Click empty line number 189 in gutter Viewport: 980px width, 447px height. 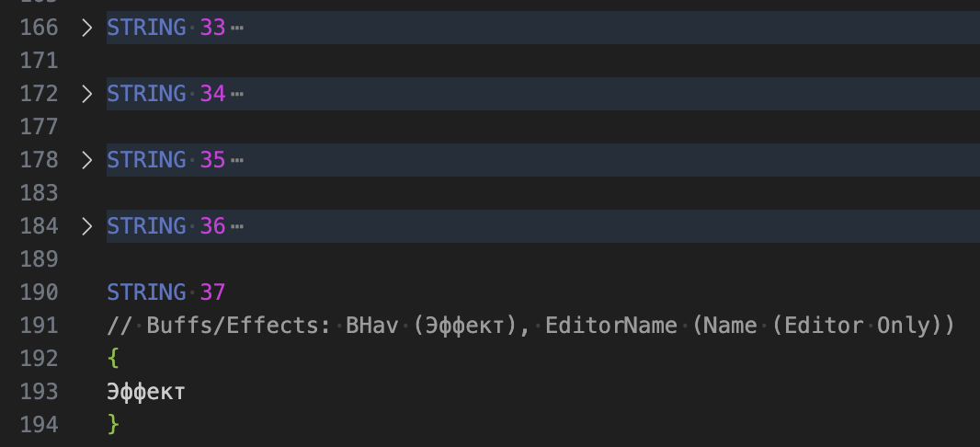coord(39,259)
